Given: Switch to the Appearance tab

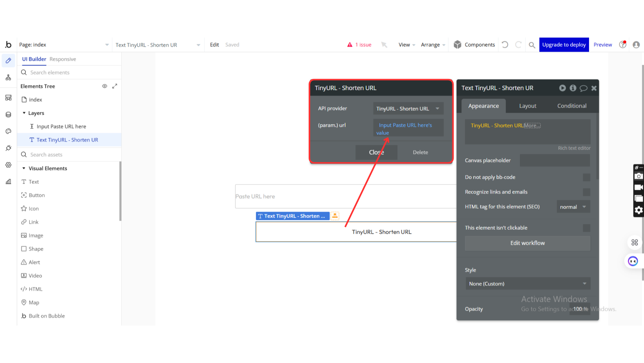Looking at the screenshot, I should click(483, 106).
